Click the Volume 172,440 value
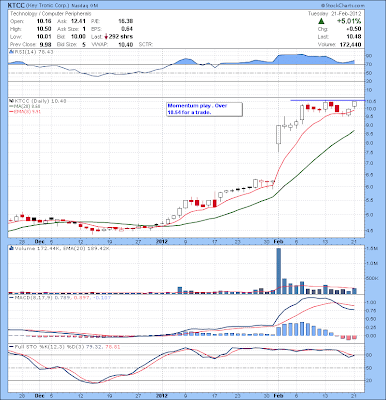 [351, 44]
